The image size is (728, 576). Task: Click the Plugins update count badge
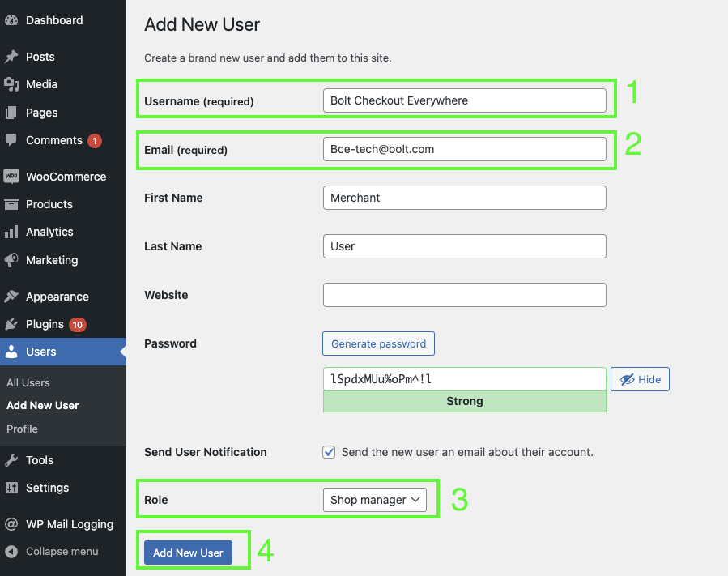78,325
